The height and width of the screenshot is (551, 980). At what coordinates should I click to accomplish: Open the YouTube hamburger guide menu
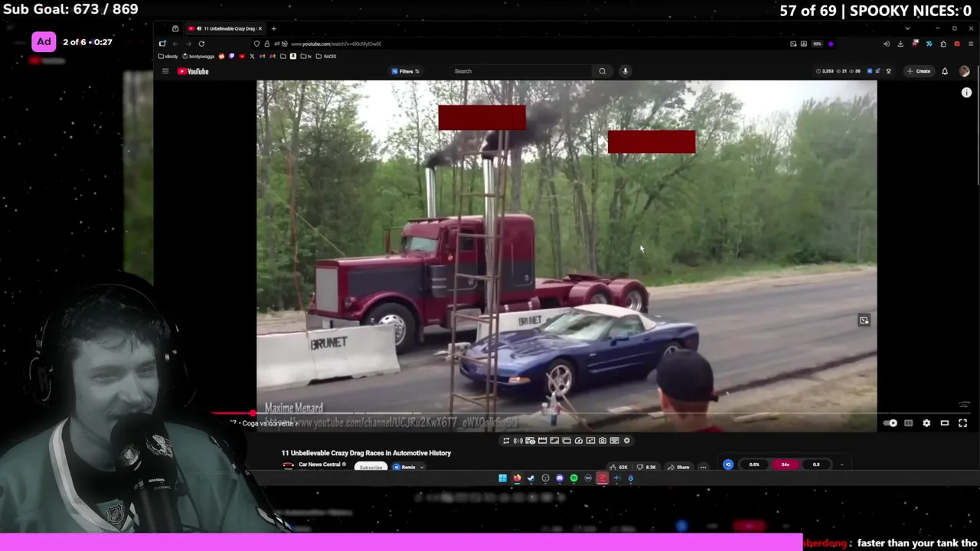[165, 71]
